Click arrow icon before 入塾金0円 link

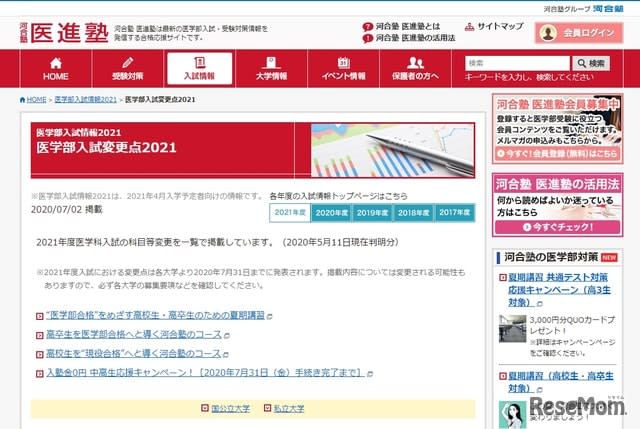click(x=40, y=373)
